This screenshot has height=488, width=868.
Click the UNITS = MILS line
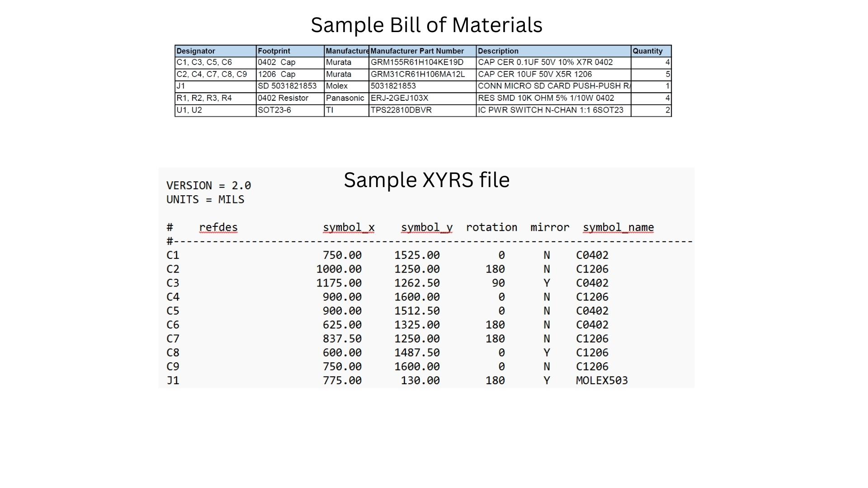(205, 199)
